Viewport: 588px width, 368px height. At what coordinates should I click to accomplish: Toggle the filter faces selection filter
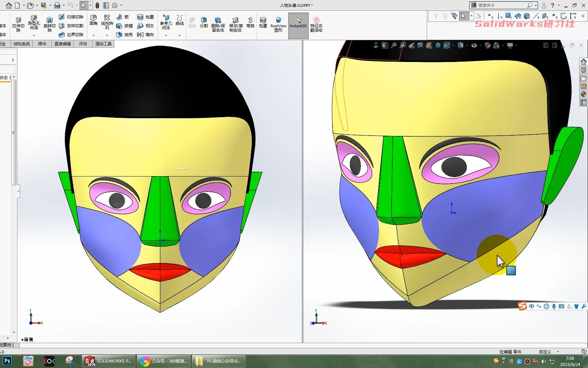(x=508, y=16)
